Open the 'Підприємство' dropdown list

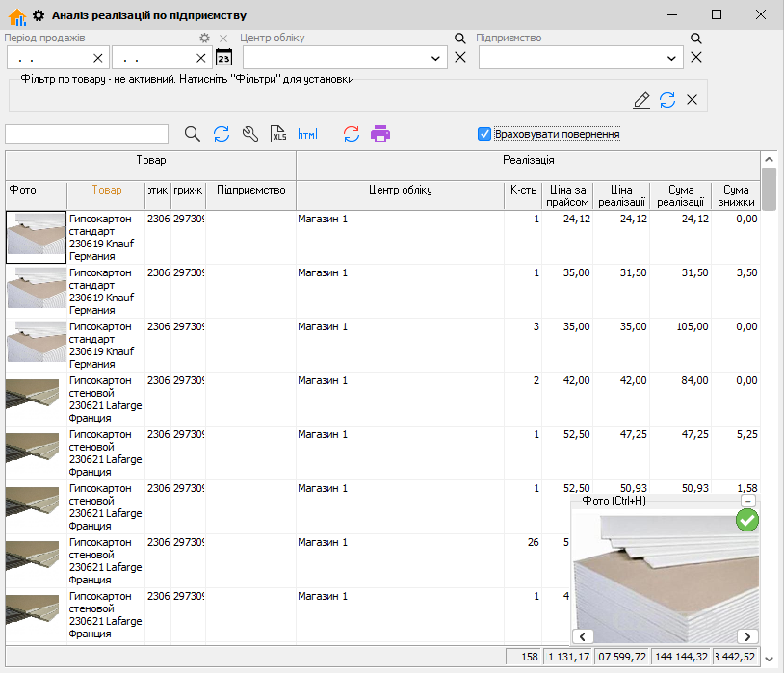673,58
